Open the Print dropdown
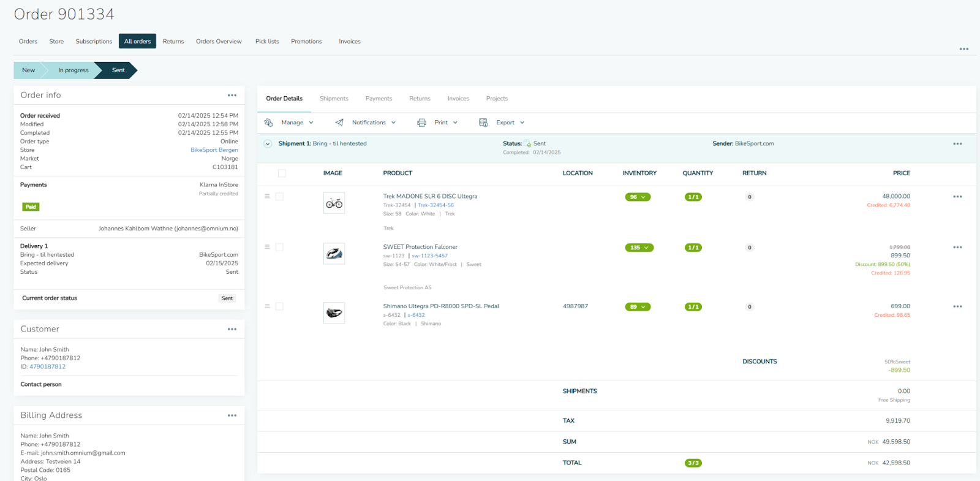This screenshot has height=481, width=980. [x=446, y=123]
